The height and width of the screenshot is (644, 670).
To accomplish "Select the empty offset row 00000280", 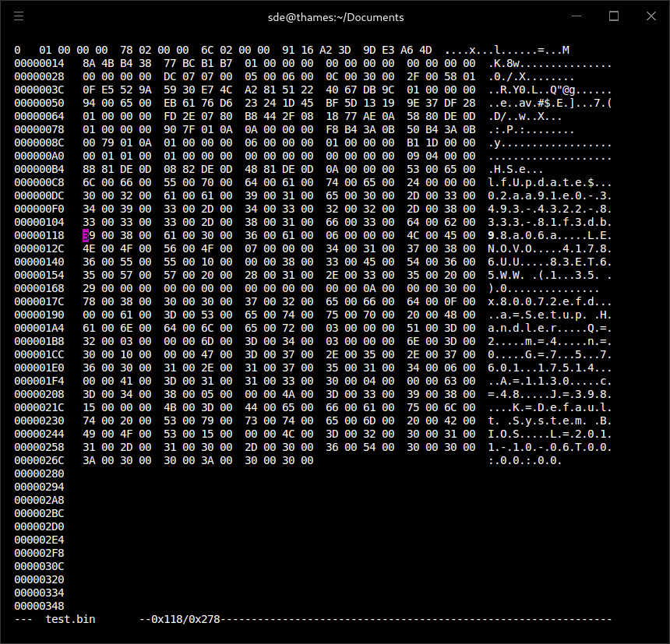I will pos(39,473).
